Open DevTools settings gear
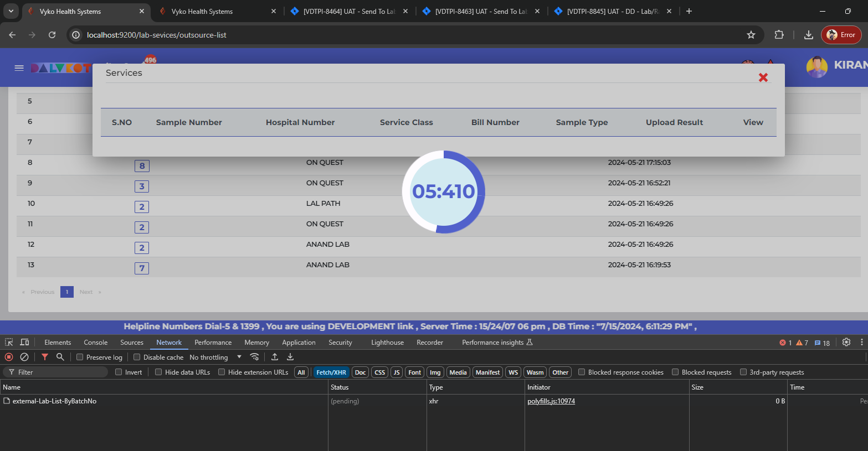Image resolution: width=868 pixels, height=451 pixels. (x=846, y=343)
